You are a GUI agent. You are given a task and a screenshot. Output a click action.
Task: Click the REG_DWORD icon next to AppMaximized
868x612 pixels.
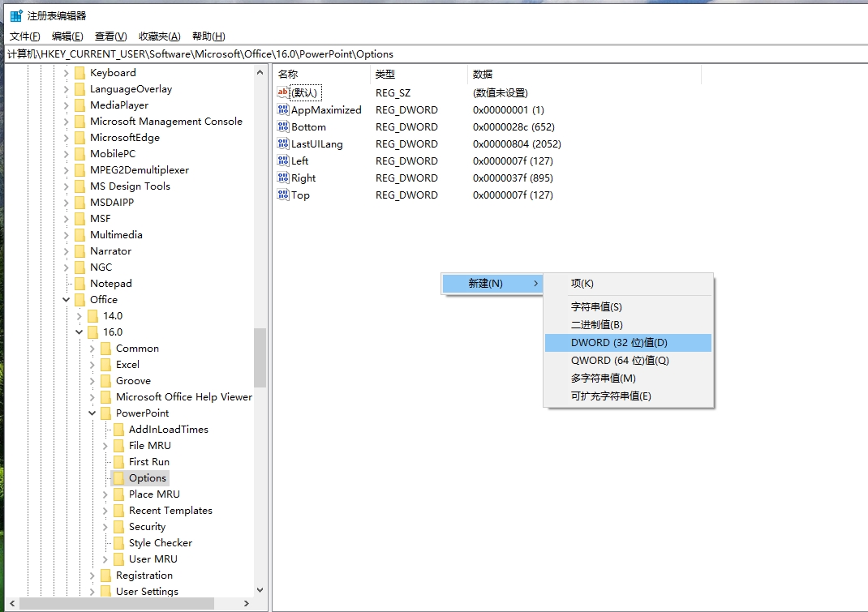282,109
